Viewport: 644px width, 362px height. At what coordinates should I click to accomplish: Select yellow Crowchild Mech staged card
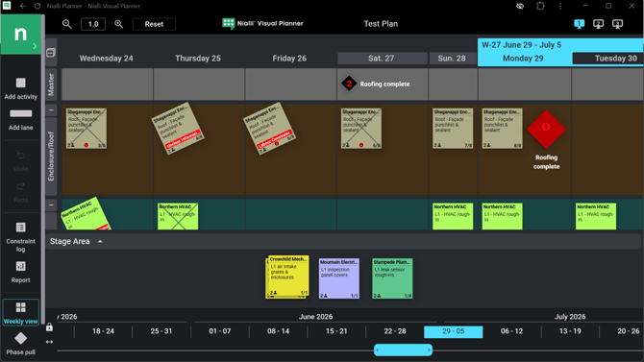tap(287, 277)
